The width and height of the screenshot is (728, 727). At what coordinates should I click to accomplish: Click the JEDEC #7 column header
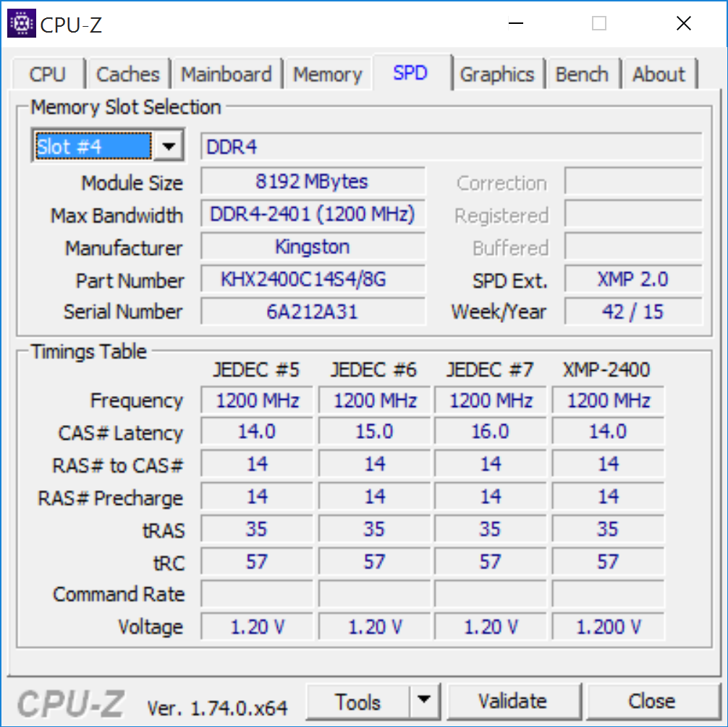pyautogui.click(x=490, y=370)
